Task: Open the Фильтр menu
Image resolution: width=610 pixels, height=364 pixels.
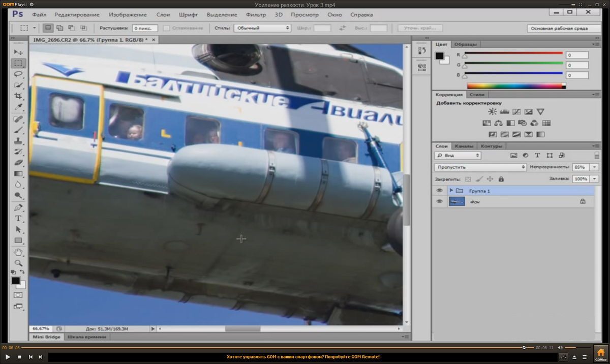Action: [256, 15]
